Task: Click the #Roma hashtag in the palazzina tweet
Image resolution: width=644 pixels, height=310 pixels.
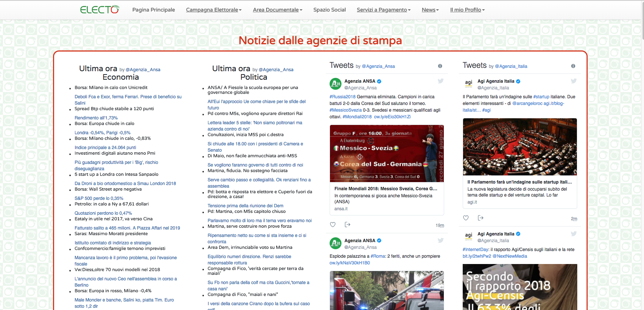Action: coord(378,256)
